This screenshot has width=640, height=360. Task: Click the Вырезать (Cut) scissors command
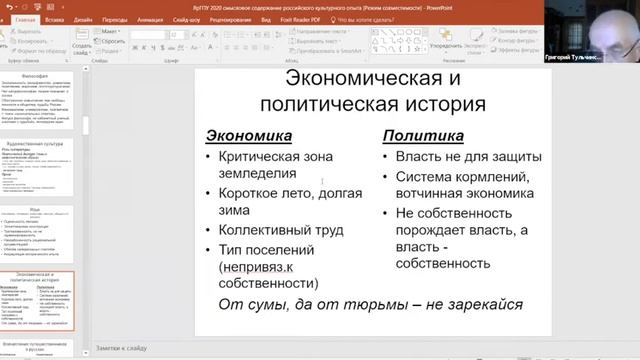pyautogui.click(x=25, y=31)
